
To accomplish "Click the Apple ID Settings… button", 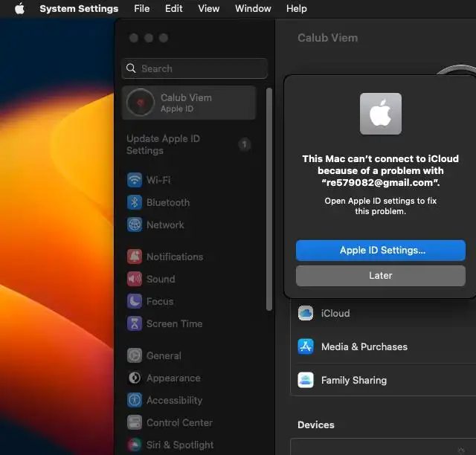I will point(380,251).
